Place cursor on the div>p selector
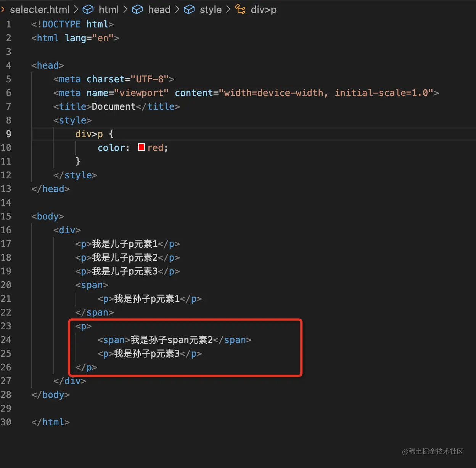Screen dimensions: 476x468 point(89,134)
